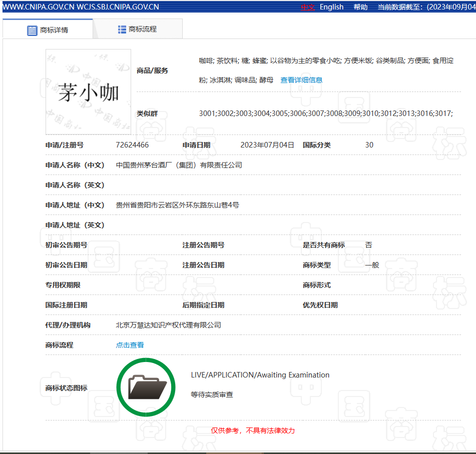Select international class value 30

click(x=369, y=145)
